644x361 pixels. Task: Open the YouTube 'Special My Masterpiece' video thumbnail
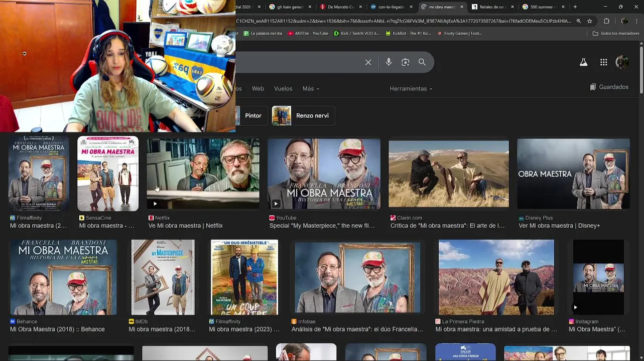point(324,173)
